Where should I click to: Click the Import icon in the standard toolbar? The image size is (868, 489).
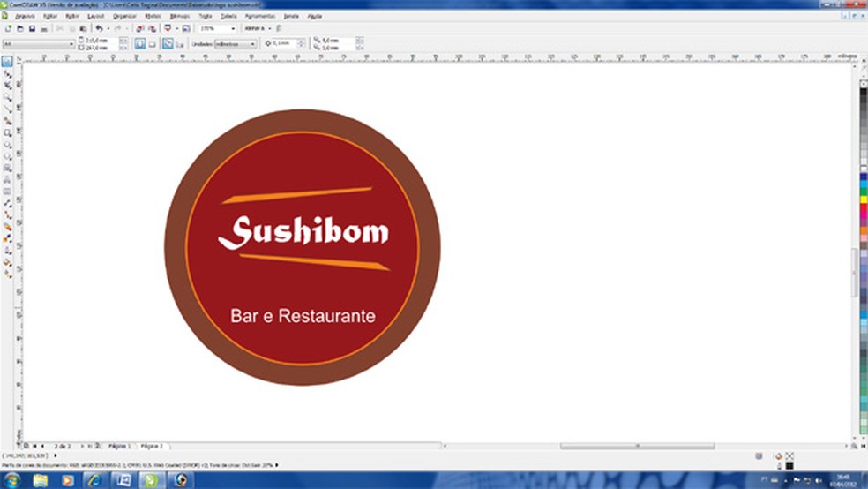[x=138, y=28]
